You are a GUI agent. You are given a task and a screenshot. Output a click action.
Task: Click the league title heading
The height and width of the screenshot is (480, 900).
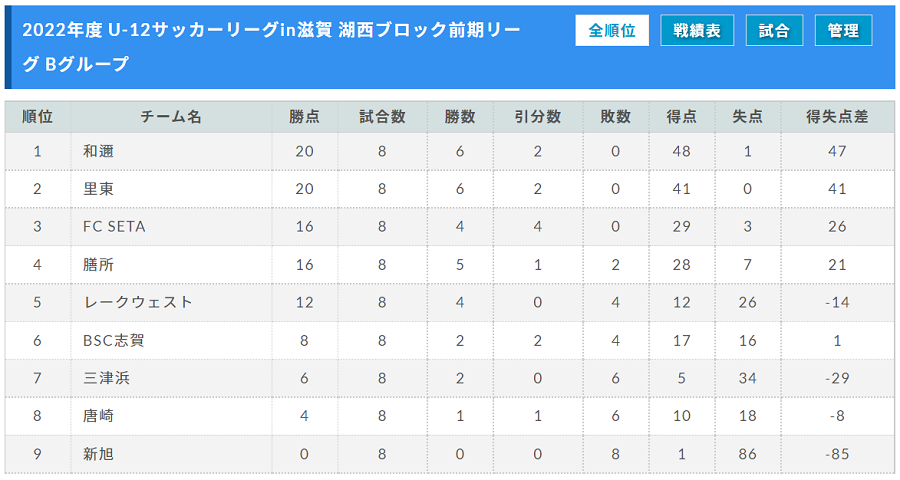[271, 47]
